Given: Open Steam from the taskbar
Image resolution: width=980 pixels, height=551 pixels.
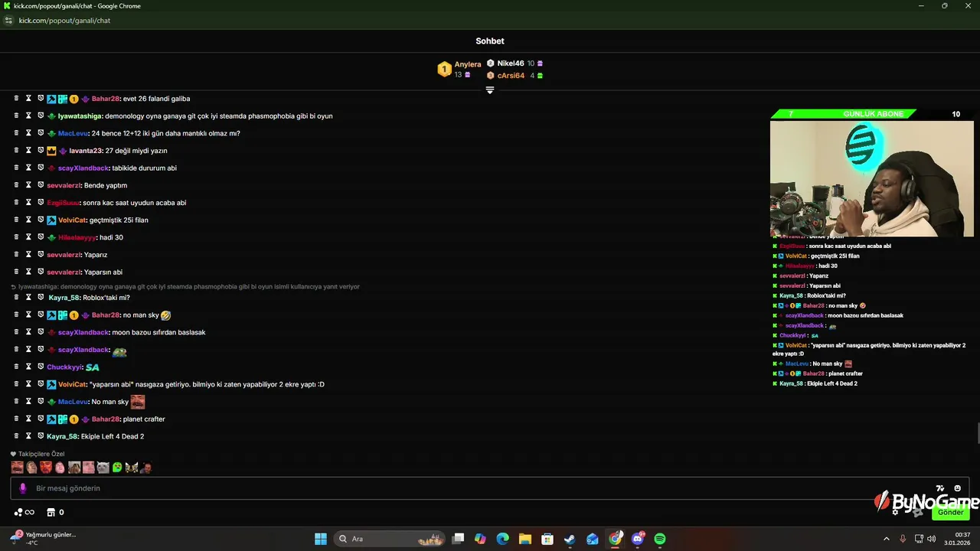Looking at the screenshot, I should click(x=570, y=539).
